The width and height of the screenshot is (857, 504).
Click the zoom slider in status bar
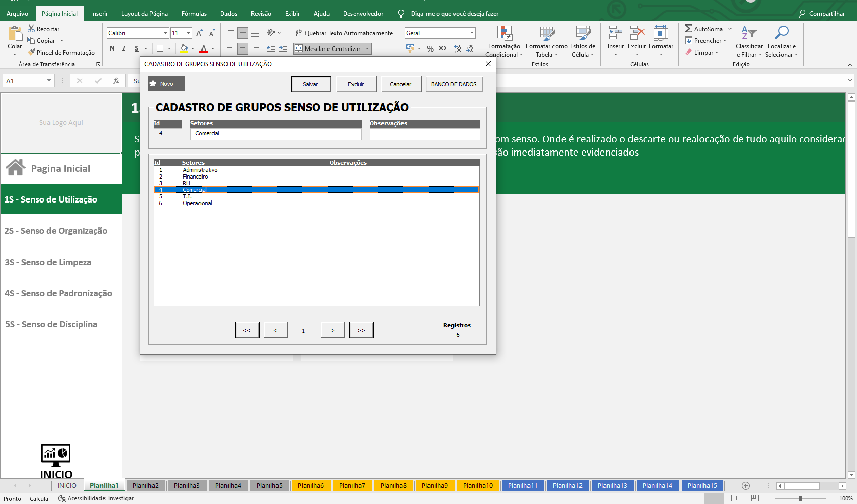[800, 498]
